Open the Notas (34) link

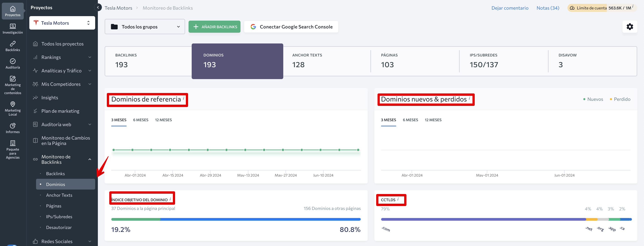[548, 8]
